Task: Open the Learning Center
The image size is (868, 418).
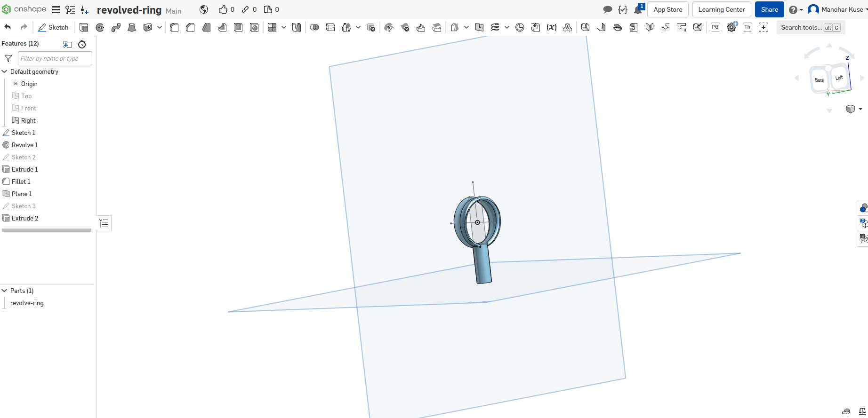Action: point(721,9)
